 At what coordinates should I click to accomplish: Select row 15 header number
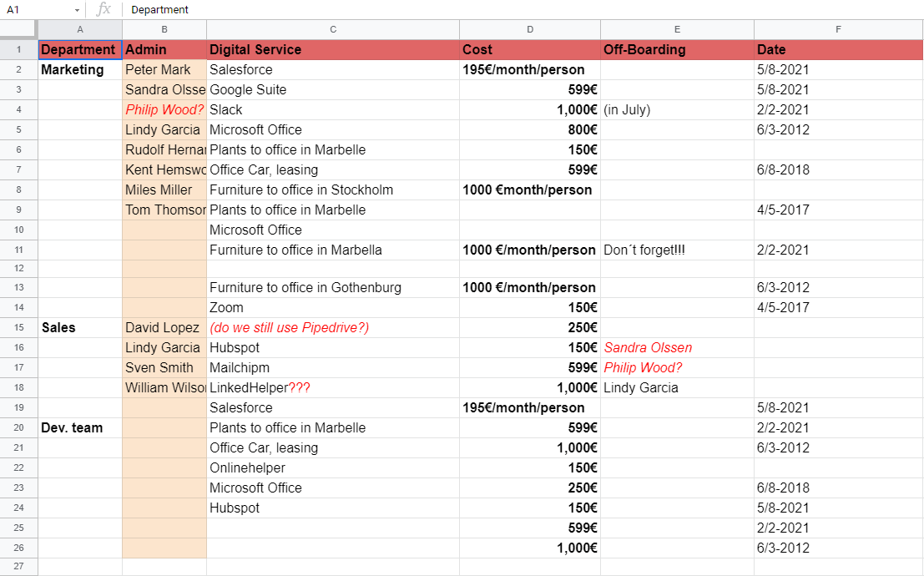(x=19, y=327)
